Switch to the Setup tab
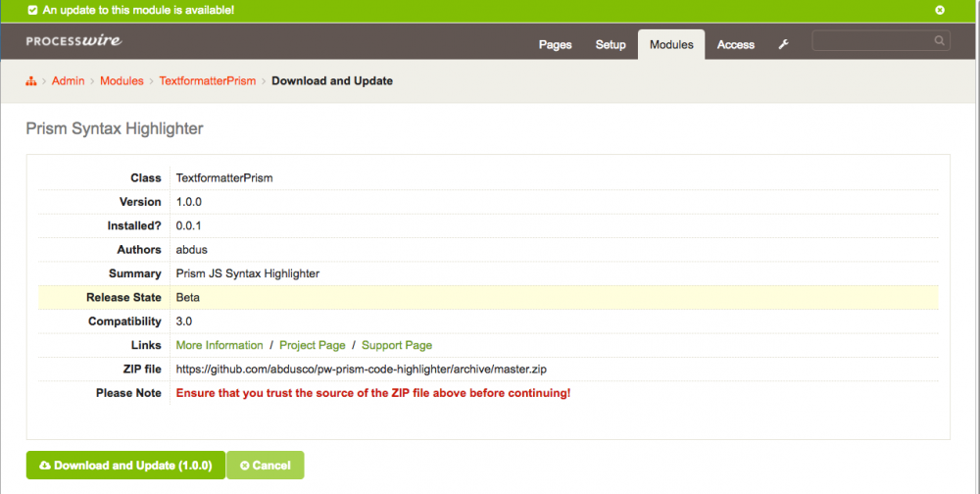The image size is (980, 494). [611, 45]
